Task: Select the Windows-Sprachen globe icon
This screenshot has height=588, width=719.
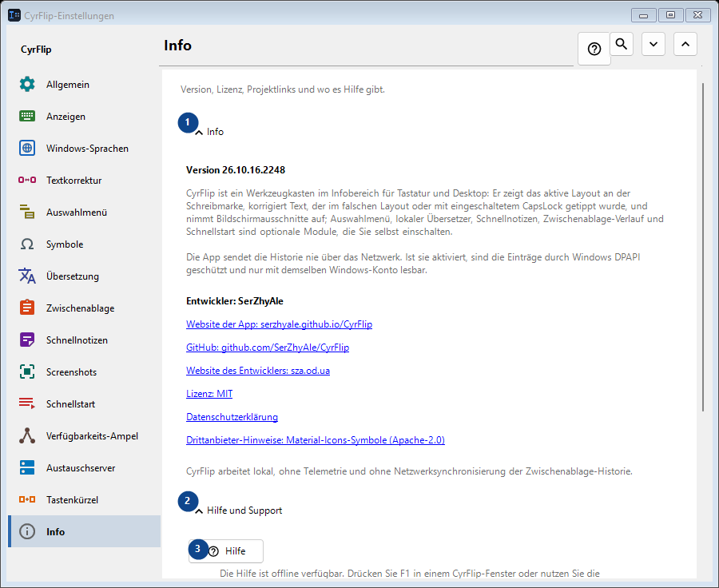Action: click(x=27, y=148)
